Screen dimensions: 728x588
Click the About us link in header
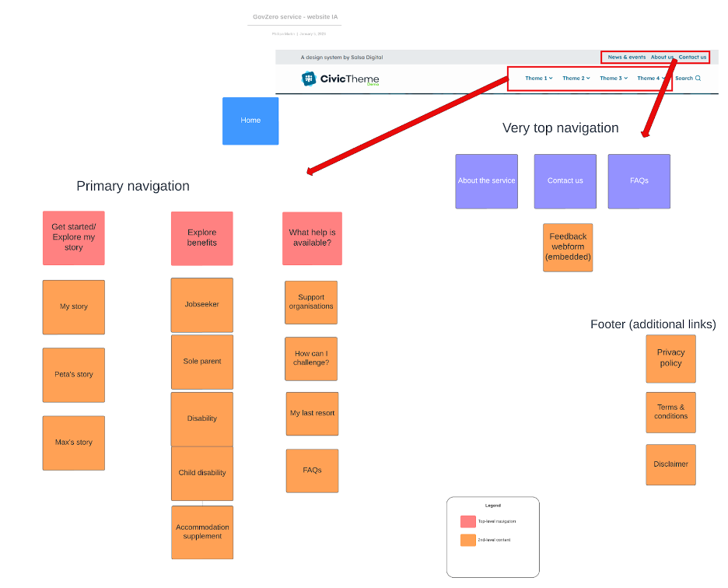(662, 58)
